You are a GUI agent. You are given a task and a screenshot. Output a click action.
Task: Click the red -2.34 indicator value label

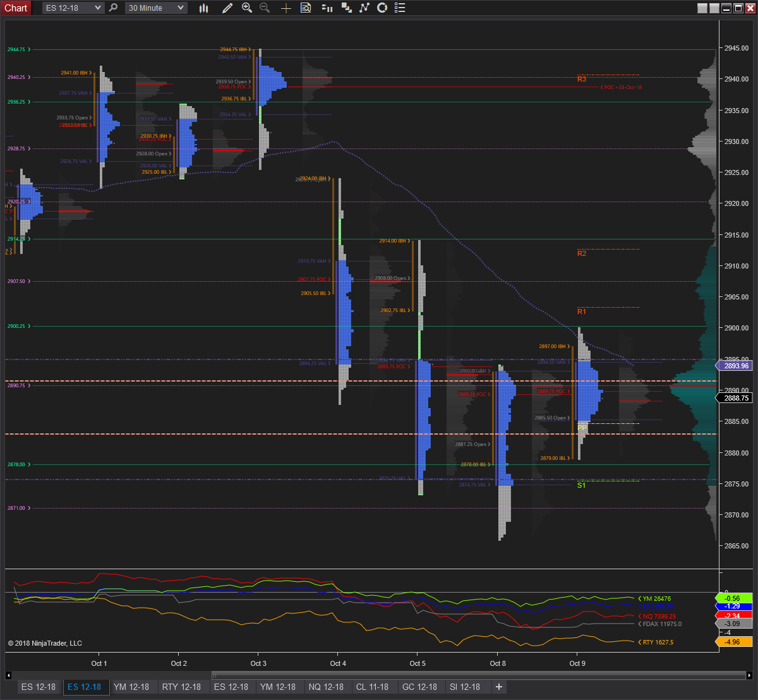point(734,615)
